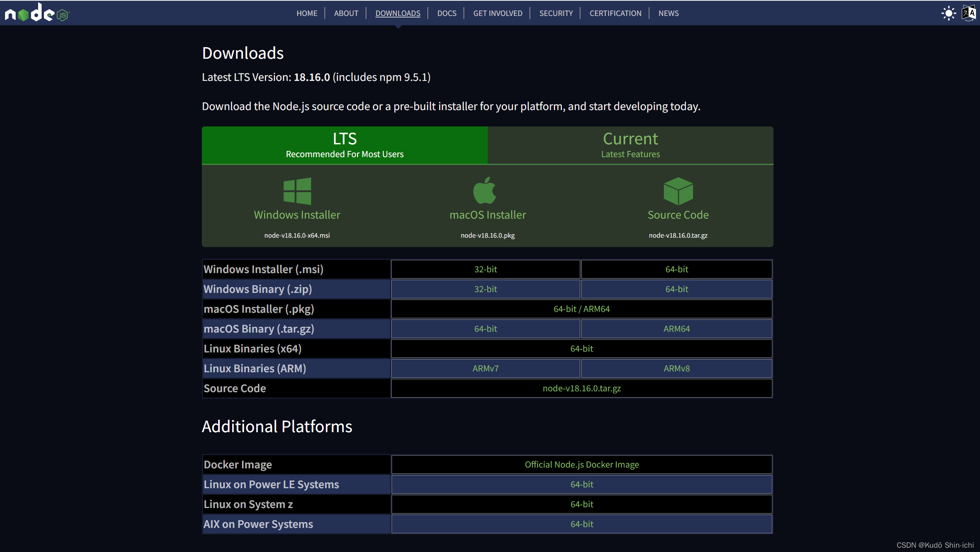
Task: Click the 'macOS Installer (.pkg)' row header
Action: coord(296,309)
